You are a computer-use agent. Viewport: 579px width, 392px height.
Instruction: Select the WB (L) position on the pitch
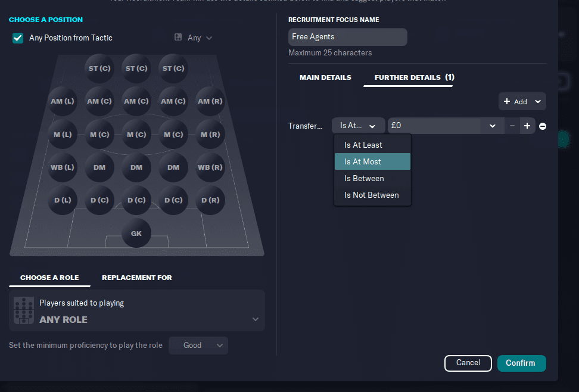(x=63, y=167)
